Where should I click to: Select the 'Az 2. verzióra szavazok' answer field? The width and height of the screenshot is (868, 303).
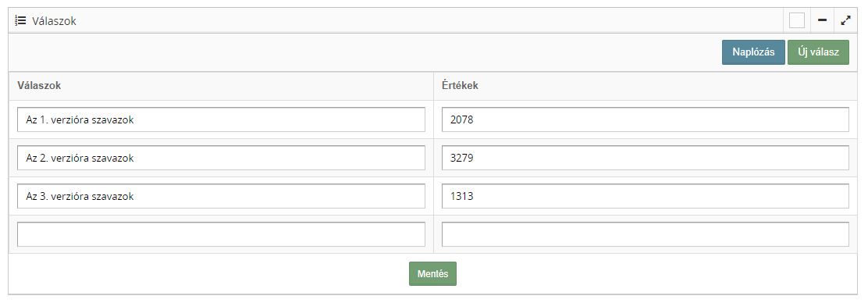coord(221,158)
